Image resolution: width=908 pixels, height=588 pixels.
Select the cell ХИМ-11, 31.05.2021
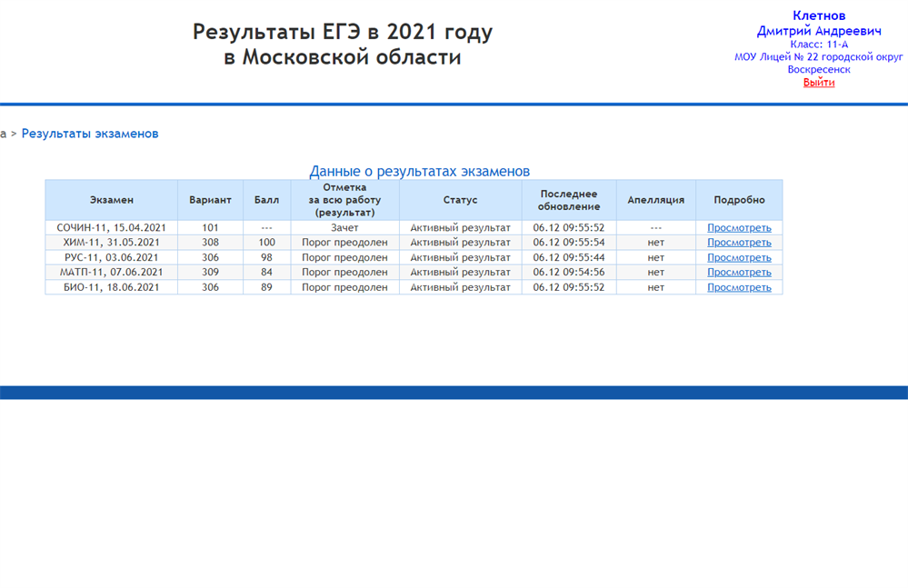(112, 243)
